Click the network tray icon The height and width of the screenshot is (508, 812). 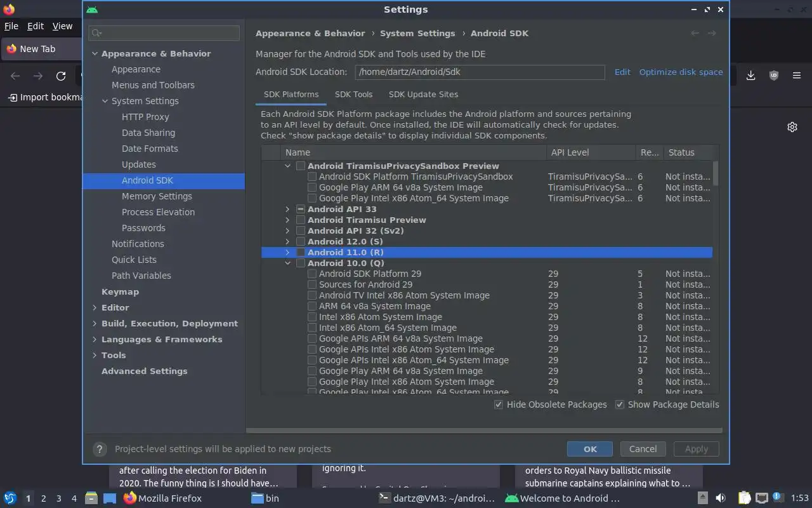761,498
